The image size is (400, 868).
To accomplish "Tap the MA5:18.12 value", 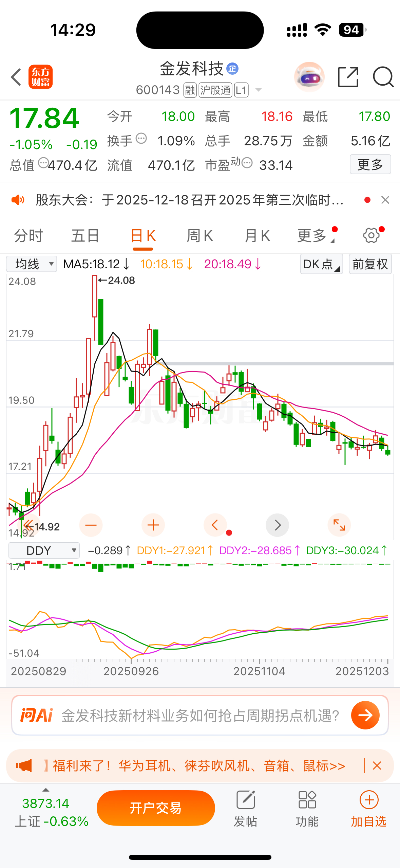I will pyautogui.click(x=96, y=264).
